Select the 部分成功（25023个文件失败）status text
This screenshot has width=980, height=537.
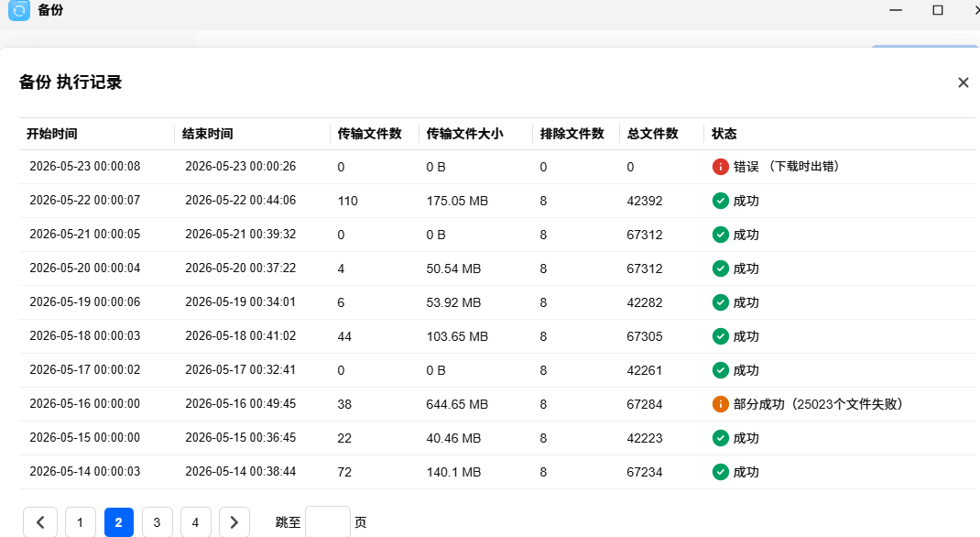(x=819, y=404)
